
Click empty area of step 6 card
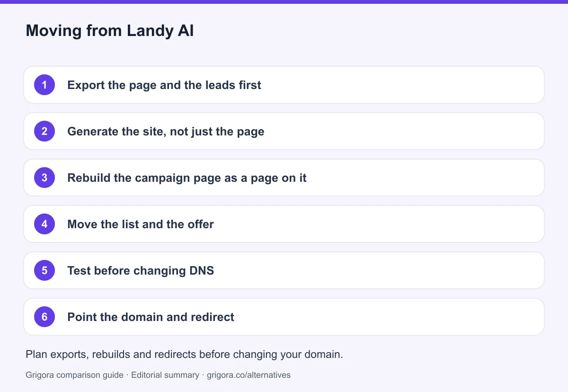388,317
